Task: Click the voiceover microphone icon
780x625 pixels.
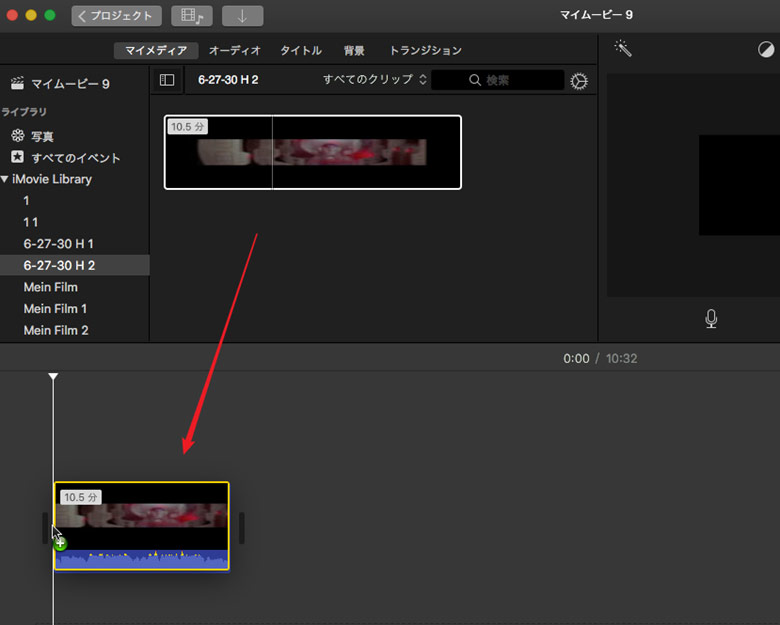Action: pos(710,318)
